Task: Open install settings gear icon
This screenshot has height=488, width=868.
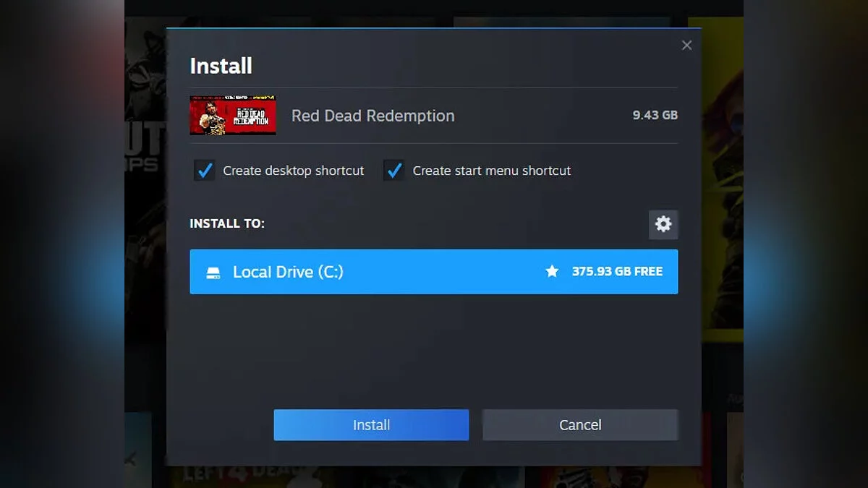Action: pyautogui.click(x=663, y=224)
